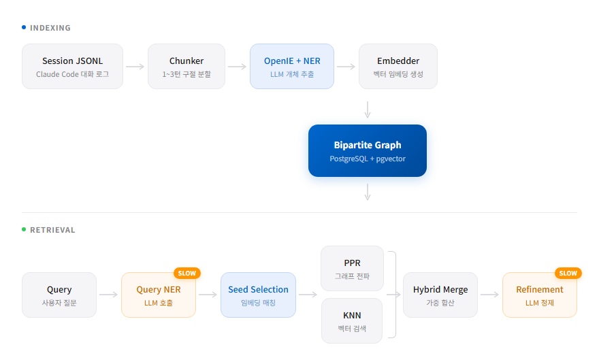Open the Bipartite Graph block

(x=368, y=150)
